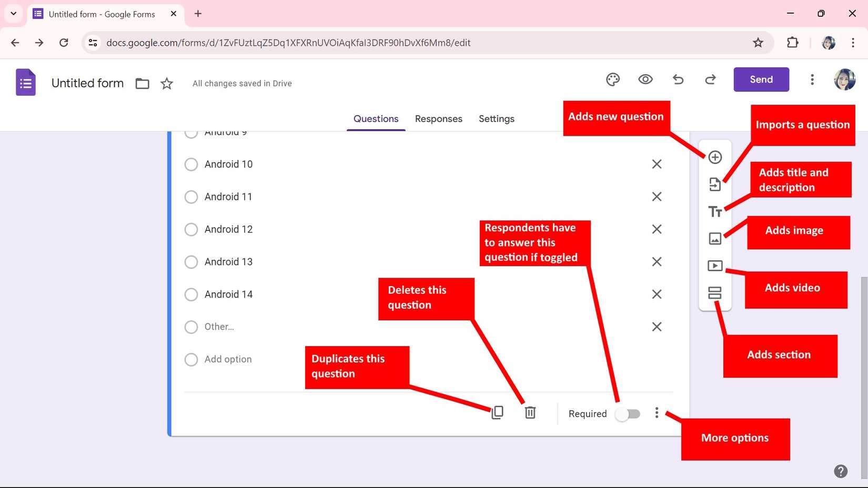Image resolution: width=868 pixels, height=488 pixels.
Task: Switch to the Questions tab
Action: click(376, 119)
